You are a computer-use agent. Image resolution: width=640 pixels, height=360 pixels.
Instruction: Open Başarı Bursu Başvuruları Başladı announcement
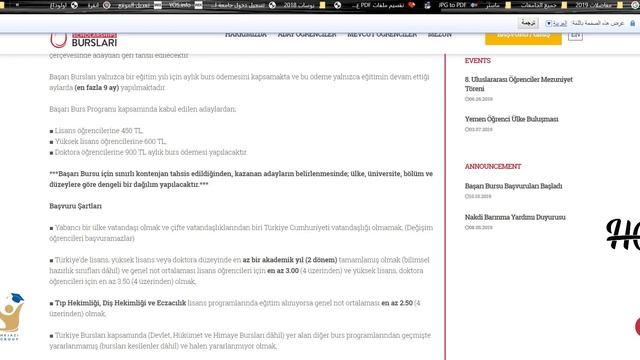[x=513, y=186]
